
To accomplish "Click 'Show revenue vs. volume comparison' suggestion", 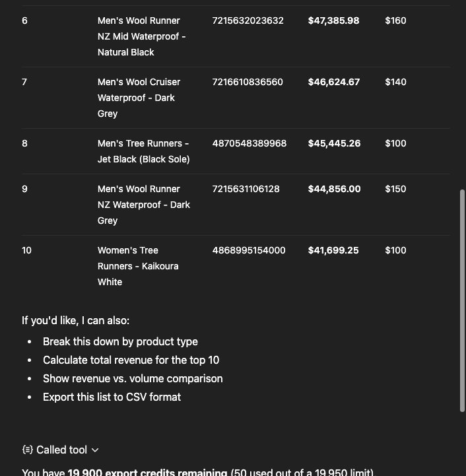I will 133,378.
